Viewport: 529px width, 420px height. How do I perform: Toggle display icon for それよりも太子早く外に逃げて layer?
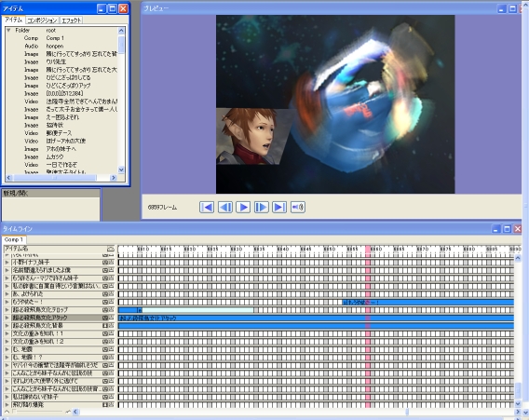pyautogui.click(x=105, y=381)
